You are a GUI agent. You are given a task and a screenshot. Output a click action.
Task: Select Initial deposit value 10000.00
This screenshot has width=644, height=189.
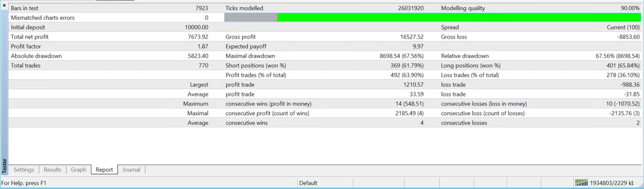click(196, 27)
